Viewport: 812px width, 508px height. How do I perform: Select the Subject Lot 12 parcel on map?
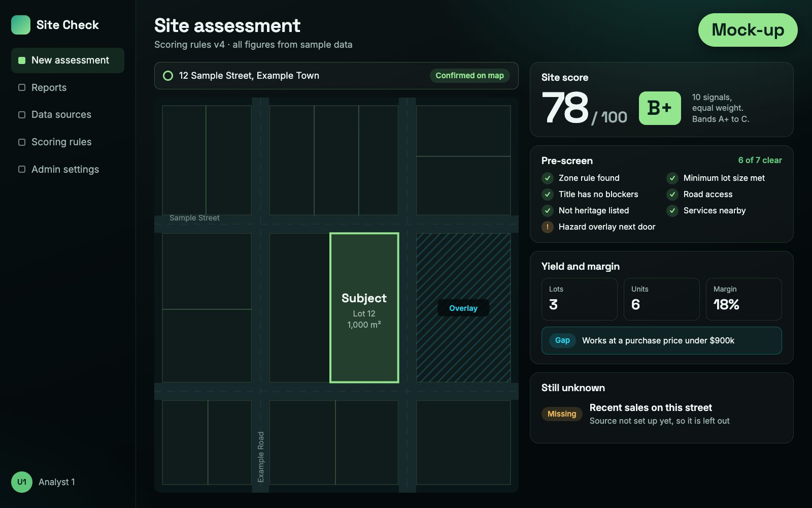364,308
